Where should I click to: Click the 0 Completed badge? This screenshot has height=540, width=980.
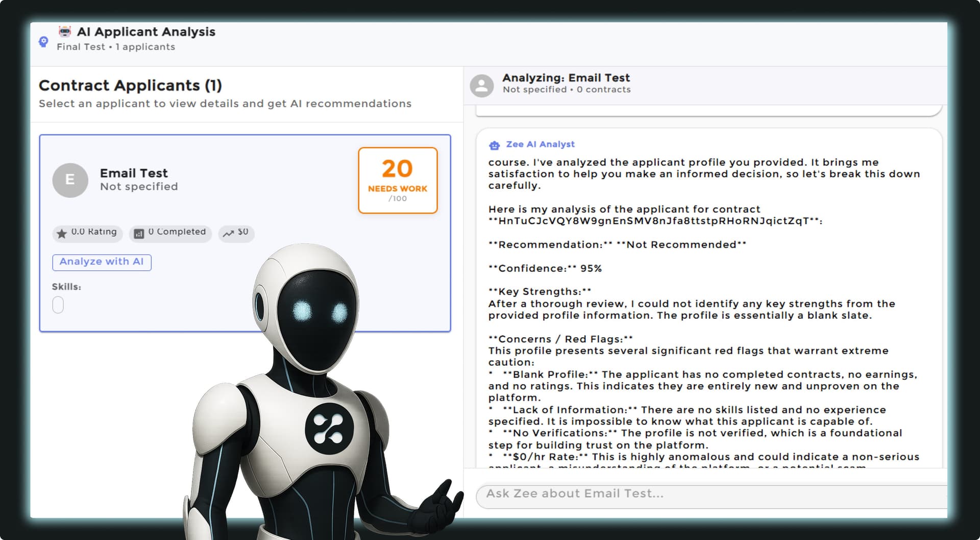pyautogui.click(x=170, y=233)
